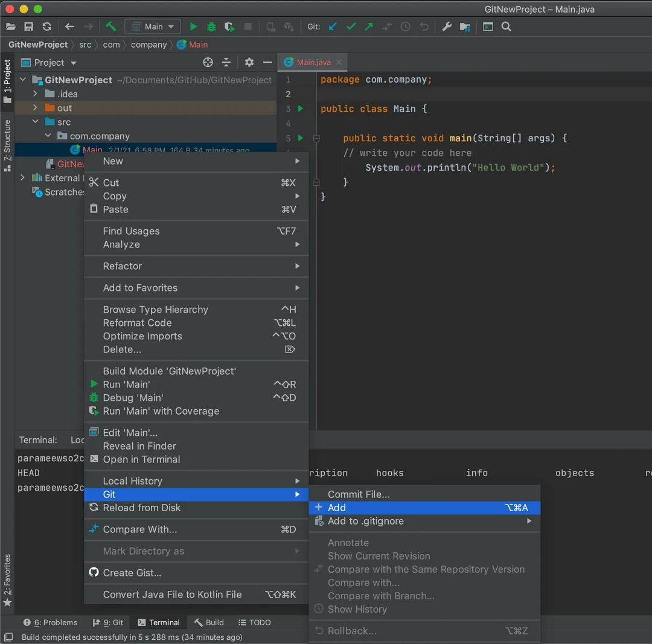This screenshot has width=652, height=644.
Task: Open the 6: Problems tool window
Action: pos(50,622)
